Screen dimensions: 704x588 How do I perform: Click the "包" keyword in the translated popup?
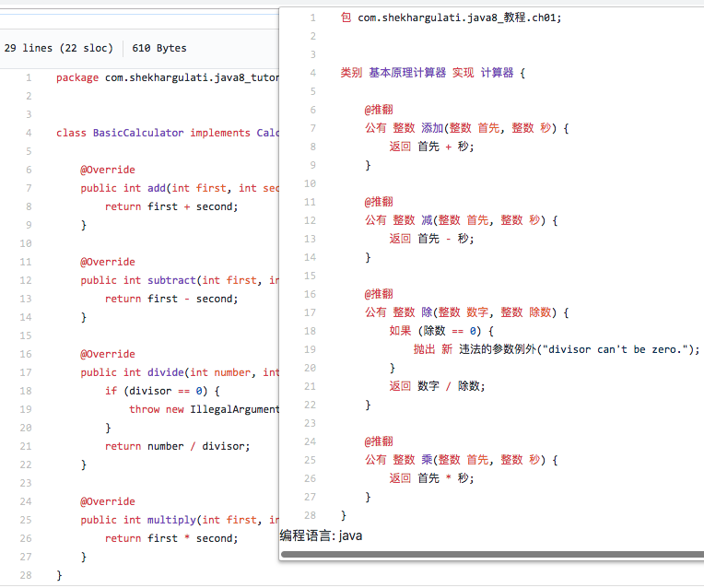pyautogui.click(x=346, y=18)
